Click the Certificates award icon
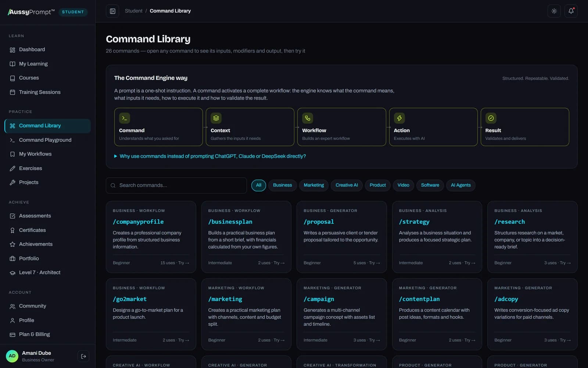This screenshot has height=368, width=588. pos(12,230)
